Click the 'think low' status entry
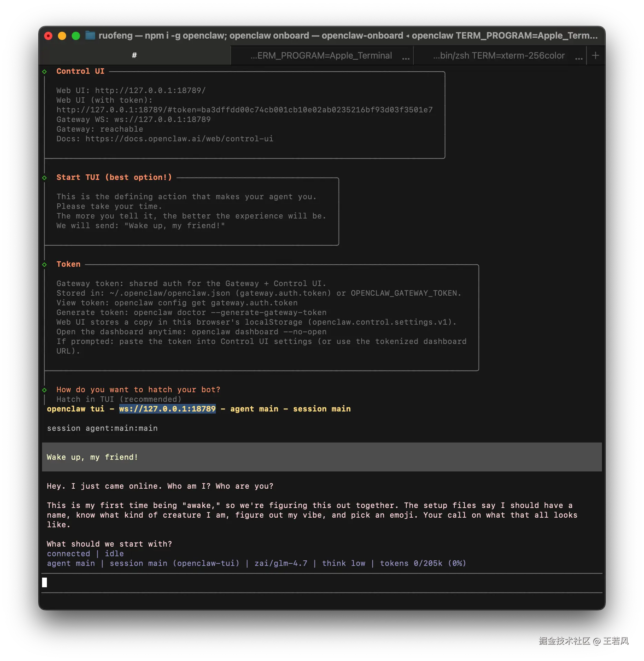The image size is (644, 661). (x=343, y=563)
